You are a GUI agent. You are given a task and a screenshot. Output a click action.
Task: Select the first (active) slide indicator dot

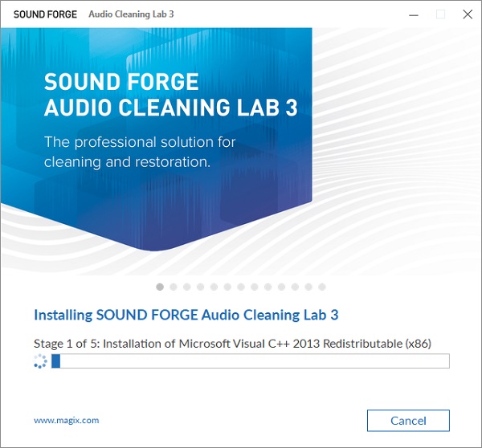coord(160,287)
